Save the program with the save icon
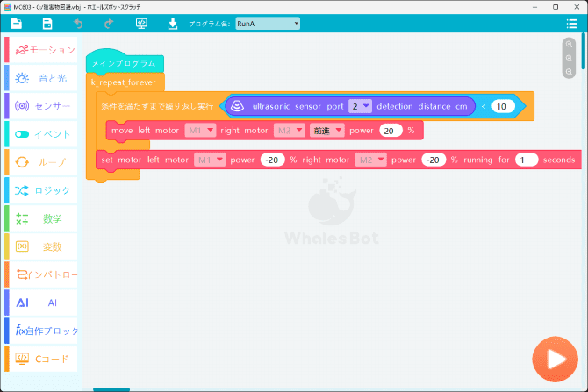Viewport: 588px width, 392px height. [47, 24]
